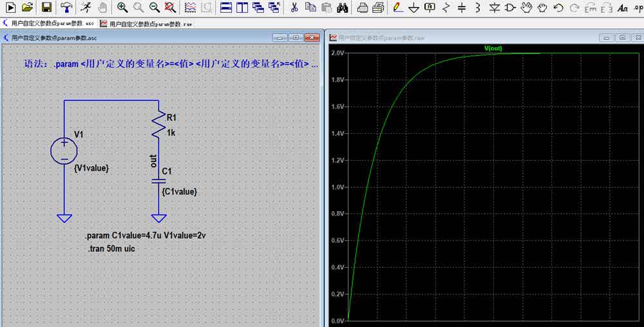Pick the resistor component tool
The image size is (644, 327).
(x=446, y=7)
